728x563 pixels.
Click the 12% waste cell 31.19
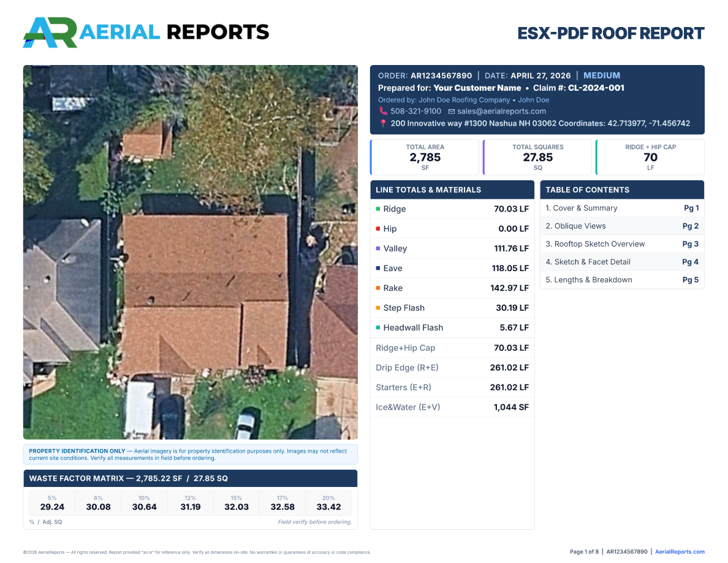tap(191, 503)
